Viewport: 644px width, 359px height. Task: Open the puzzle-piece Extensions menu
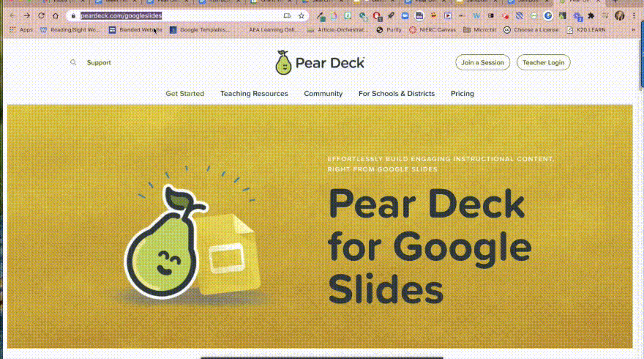pos(591,15)
